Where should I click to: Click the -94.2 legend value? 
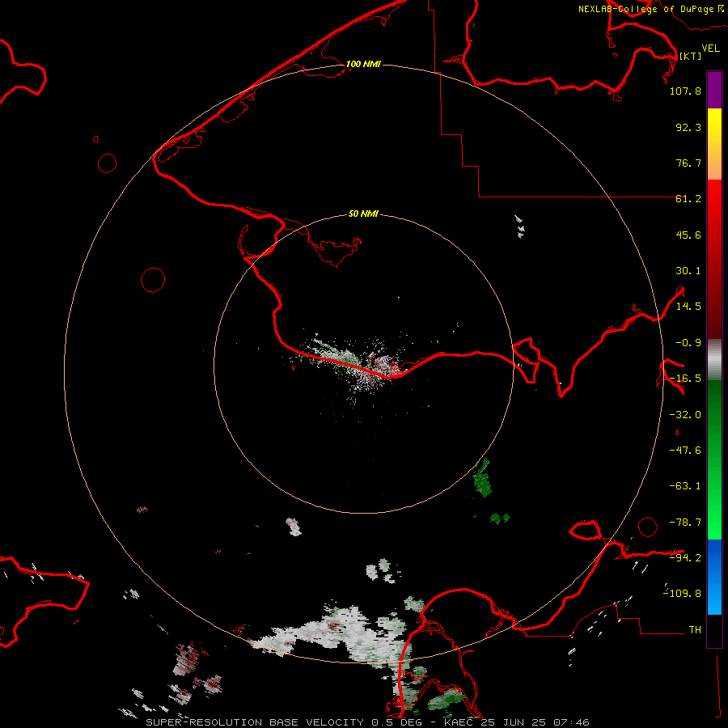click(685, 558)
